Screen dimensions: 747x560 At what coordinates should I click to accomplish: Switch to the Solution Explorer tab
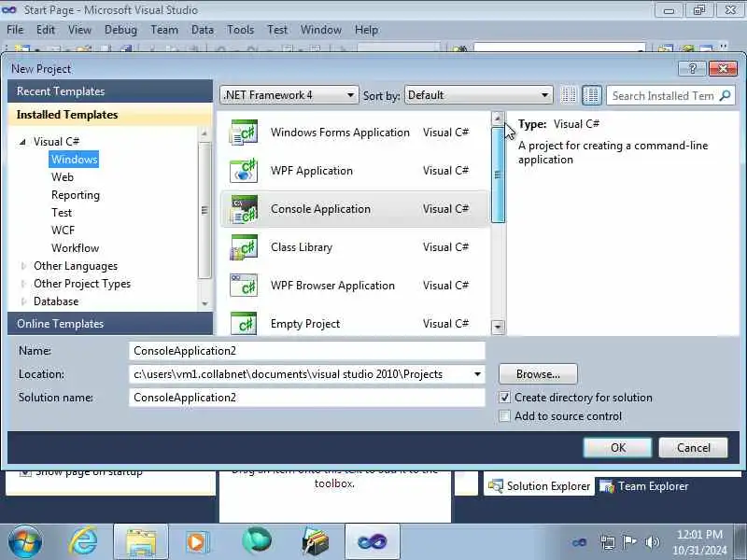540,486
